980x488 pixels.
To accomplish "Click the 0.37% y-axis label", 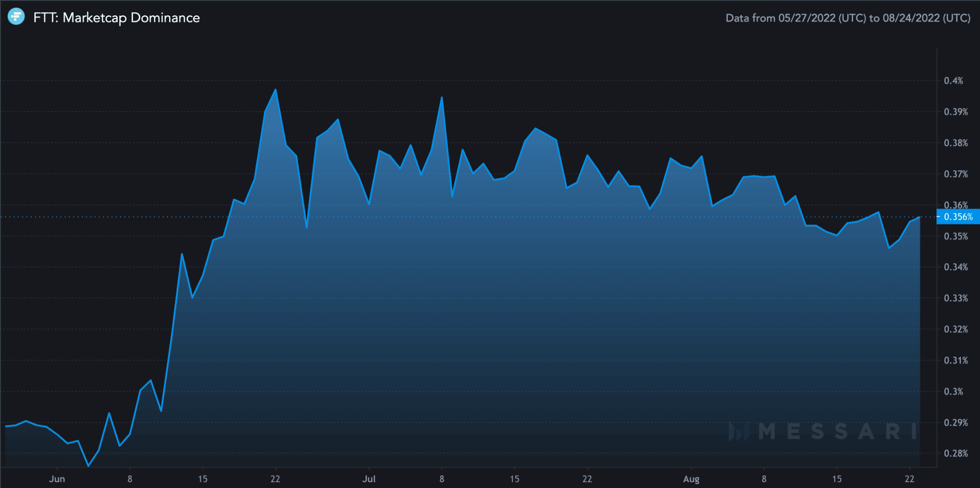I will click(x=956, y=174).
